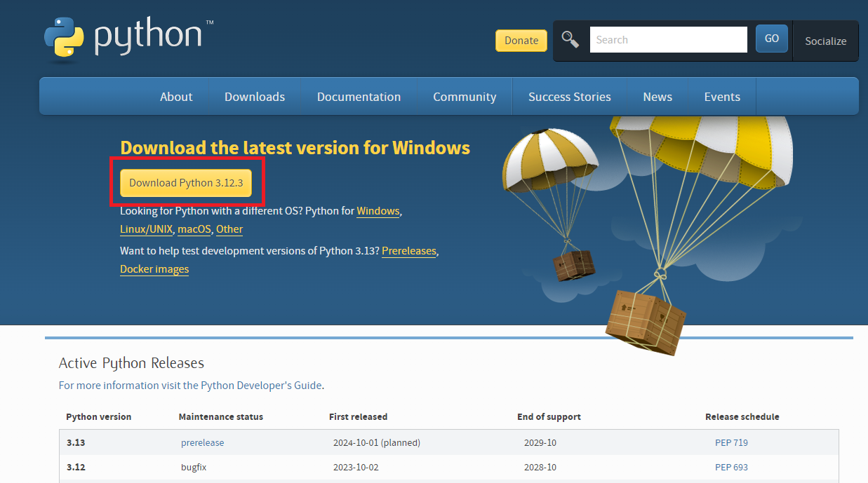Open the PEP 719 link
868x483 pixels.
[731, 443]
